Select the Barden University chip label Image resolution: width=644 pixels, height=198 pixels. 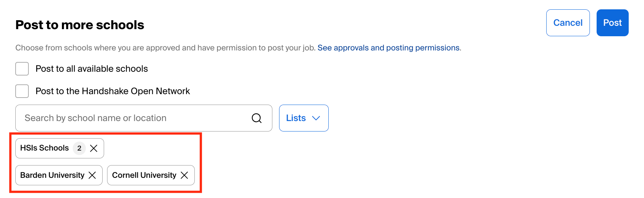click(x=52, y=175)
